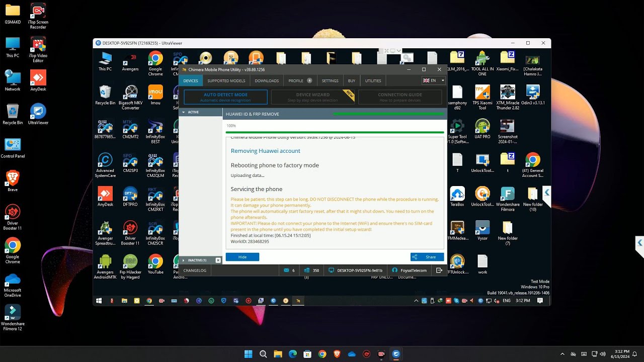Image resolution: width=644 pixels, height=362 pixels.
Task: Open File Explorer from local taskbar
Action: 278,354
